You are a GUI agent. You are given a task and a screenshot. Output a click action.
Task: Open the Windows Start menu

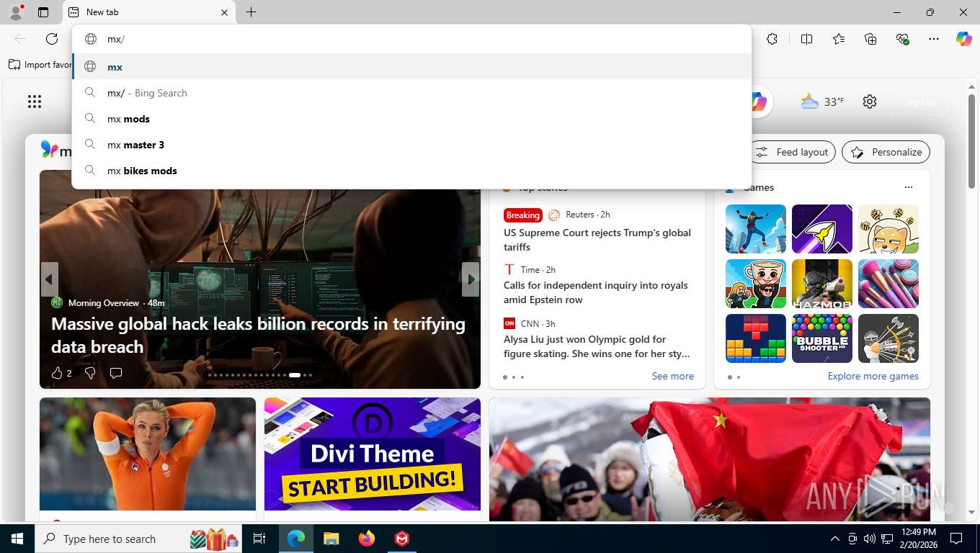(x=17, y=539)
